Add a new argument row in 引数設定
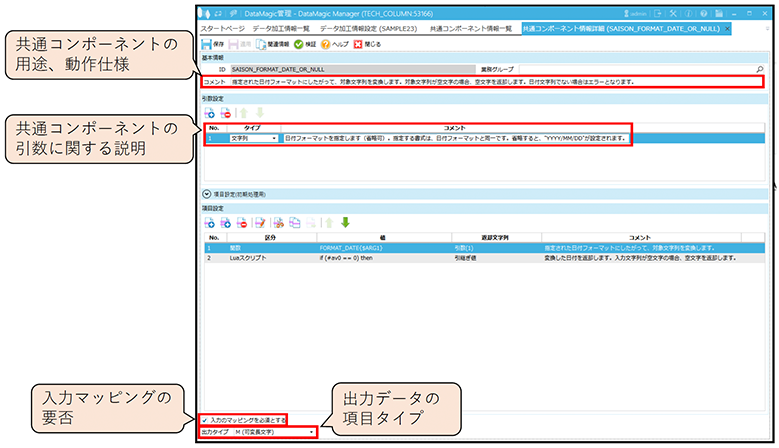The width and height of the screenshot is (779, 448). point(208,116)
